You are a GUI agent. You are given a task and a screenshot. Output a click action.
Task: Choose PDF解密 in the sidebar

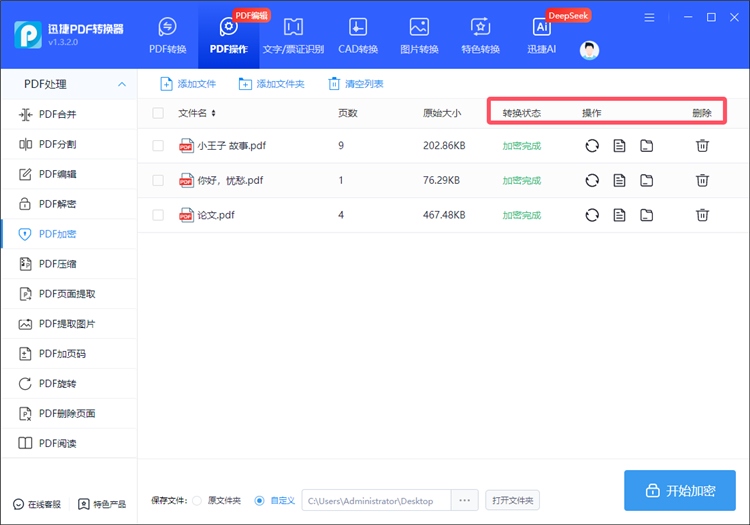pyautogui.click(x=69, y=204)
